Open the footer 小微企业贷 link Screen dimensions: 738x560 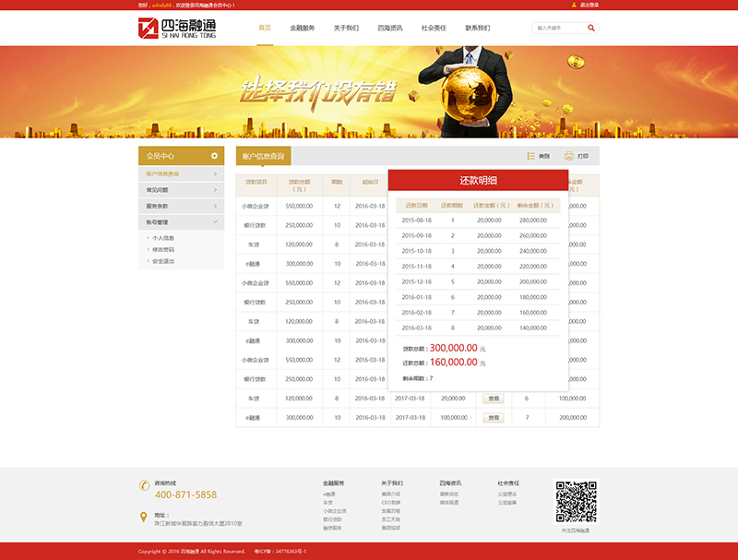pyautogui.click(x=335, y=511)
